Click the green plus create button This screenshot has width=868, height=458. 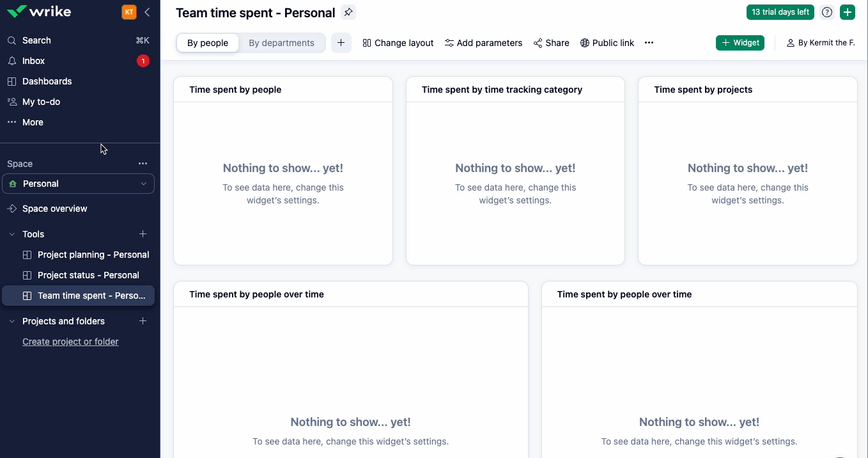pos(848,12)
